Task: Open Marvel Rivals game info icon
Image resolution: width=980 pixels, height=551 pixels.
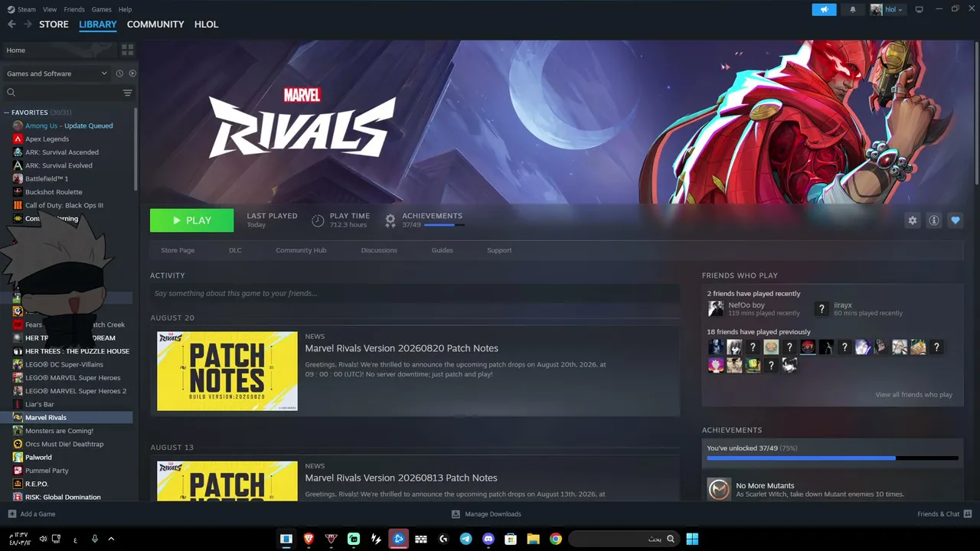Action: point(933,220)
